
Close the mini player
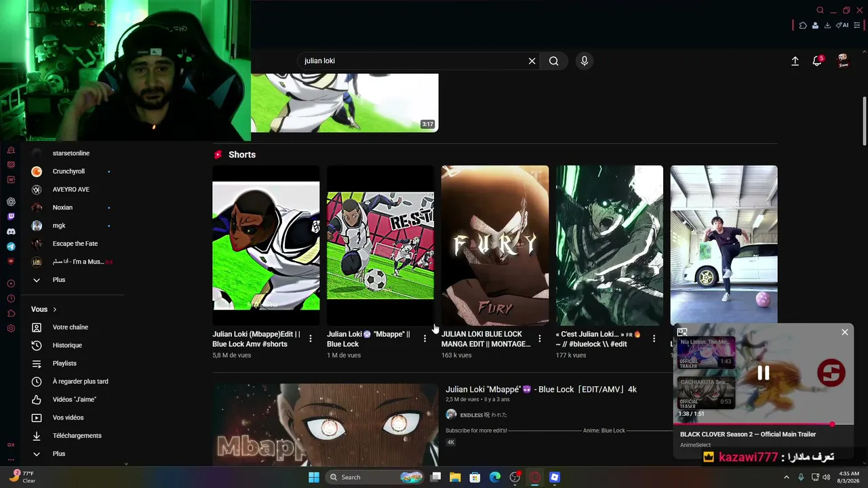click(x=845, y=332)
